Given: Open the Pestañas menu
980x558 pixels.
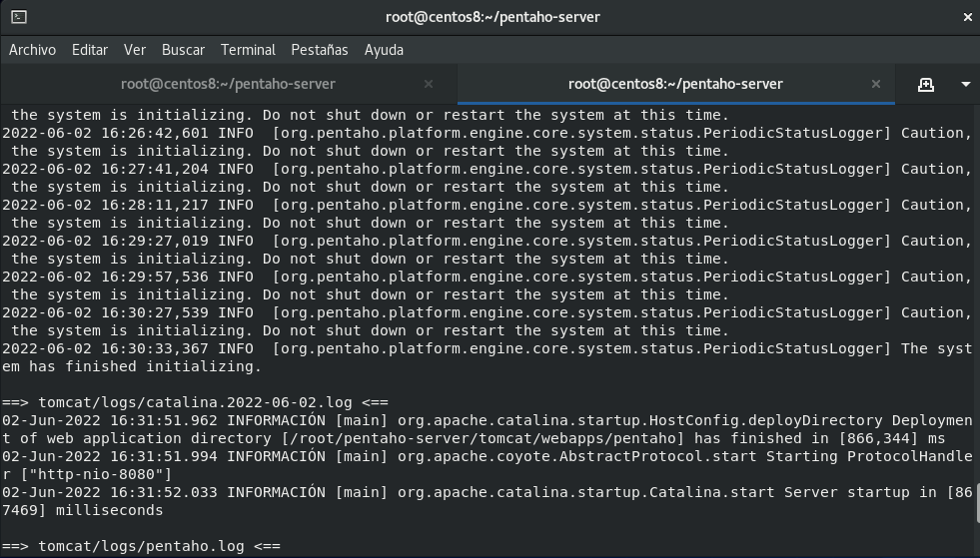Looking at the screenshot, I should coord(320,50).
